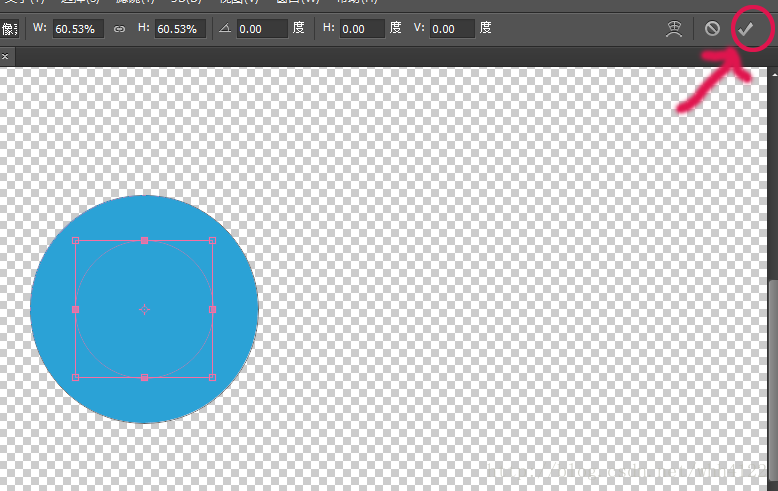The width and height of the screenshot is (778, 491).
Task: Toggle the maintain aspect ratio link icon
Action: pos(119,29)
